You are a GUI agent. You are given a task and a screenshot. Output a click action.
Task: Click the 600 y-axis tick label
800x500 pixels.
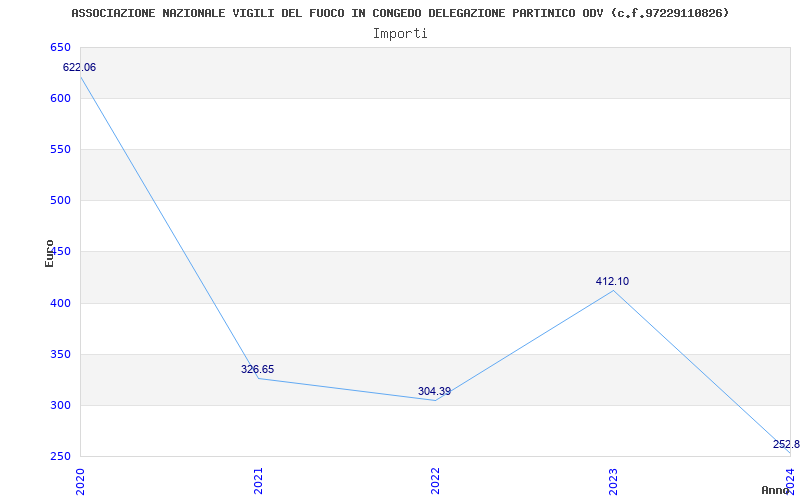click(60, 98)
